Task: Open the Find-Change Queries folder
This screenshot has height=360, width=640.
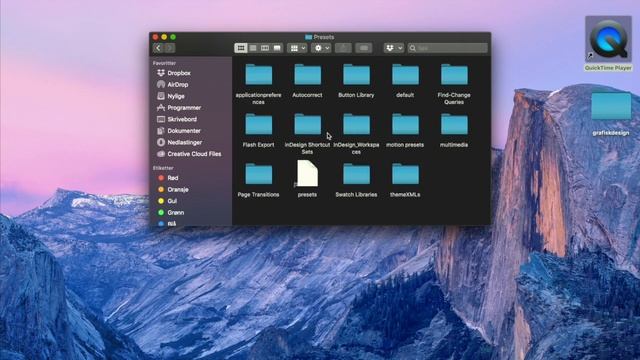Action: click(454, 75)
